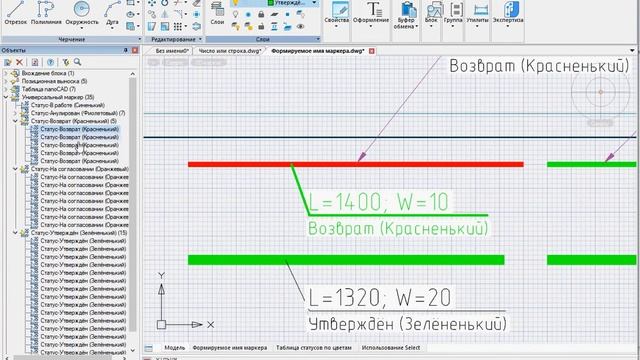Screen dimensions: 640x360
Task: Click the blue help icon in Объекты toolbar
Action: coord(50,62)
